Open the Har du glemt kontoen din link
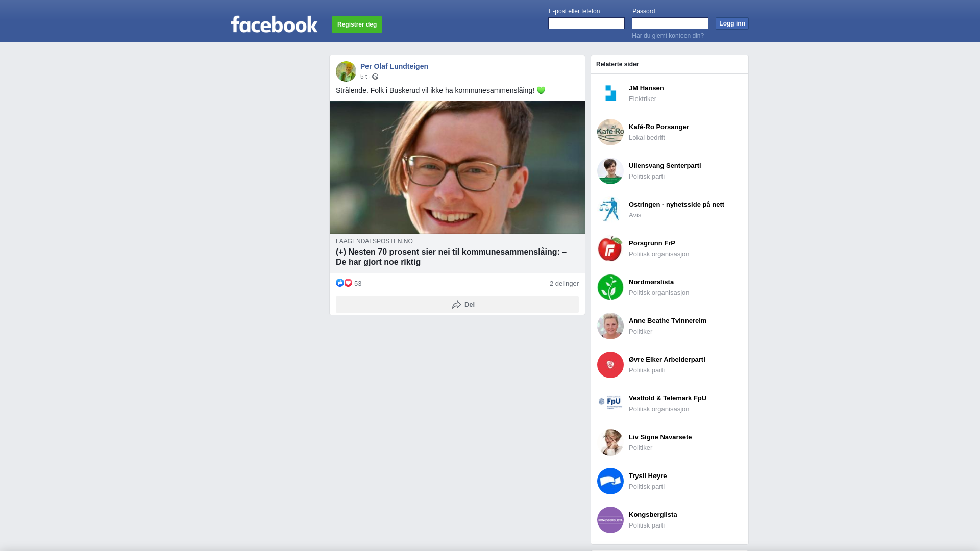The width and height of the screenshot is (980, 551). [x=668, y=36]
